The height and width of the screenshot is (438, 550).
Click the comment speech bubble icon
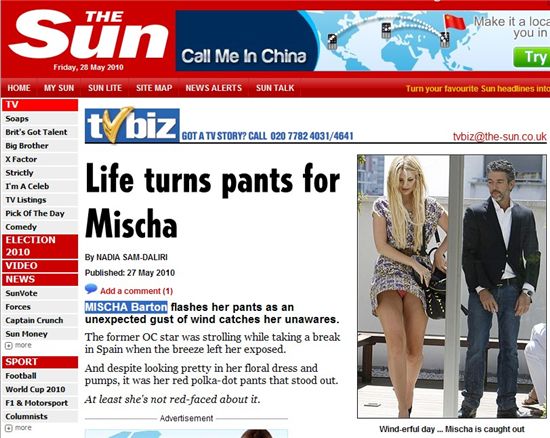tap(91, 289)
